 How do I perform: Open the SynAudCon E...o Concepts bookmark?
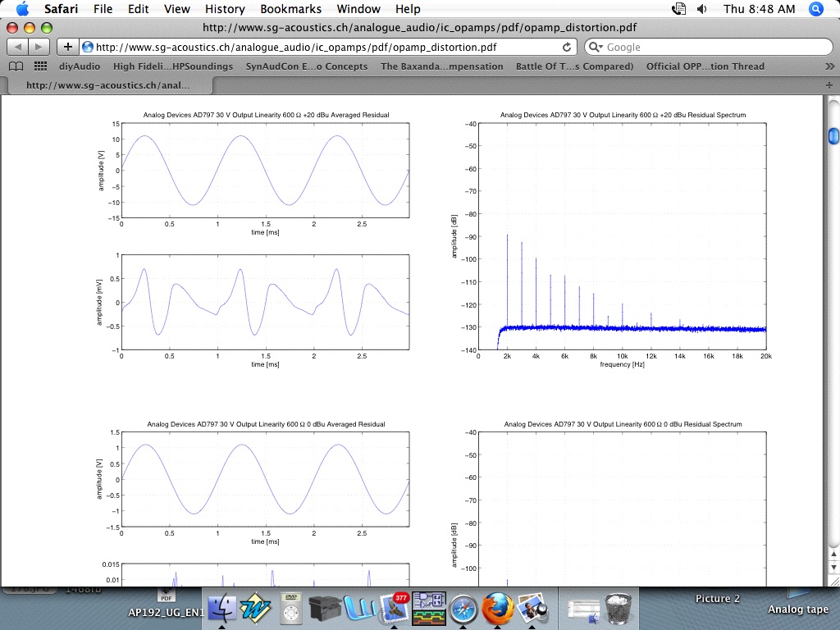pos(307,66)
